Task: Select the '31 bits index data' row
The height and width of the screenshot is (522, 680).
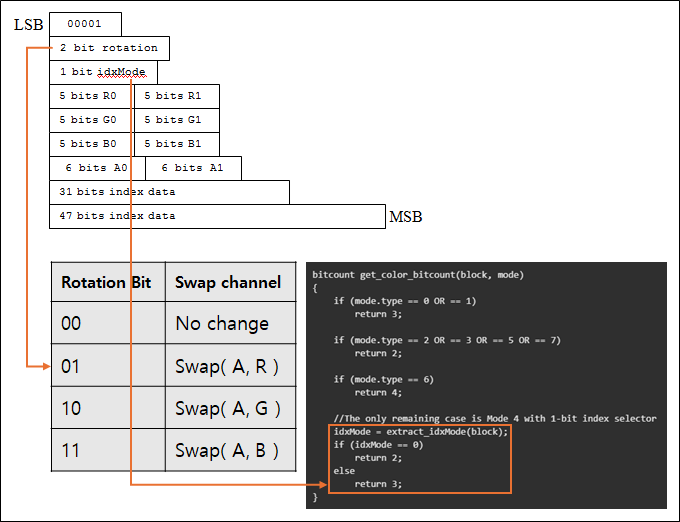Action: coord(169,192)
